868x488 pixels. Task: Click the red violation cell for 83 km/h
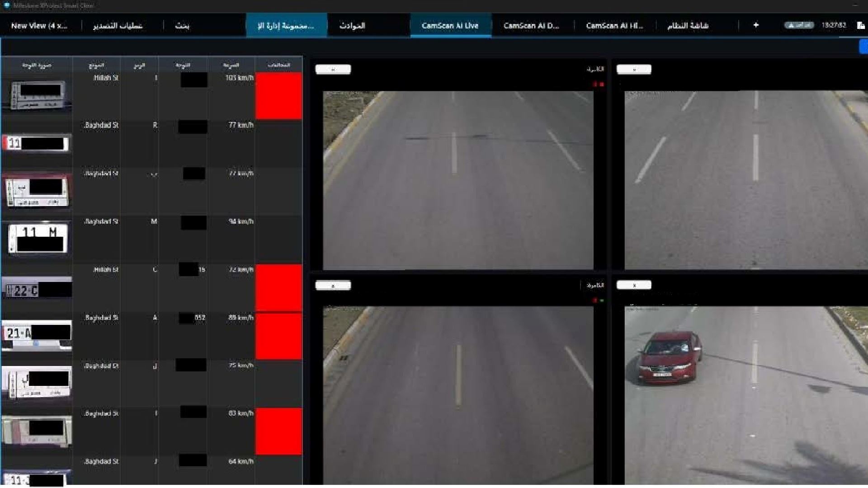tap(278, 431)
